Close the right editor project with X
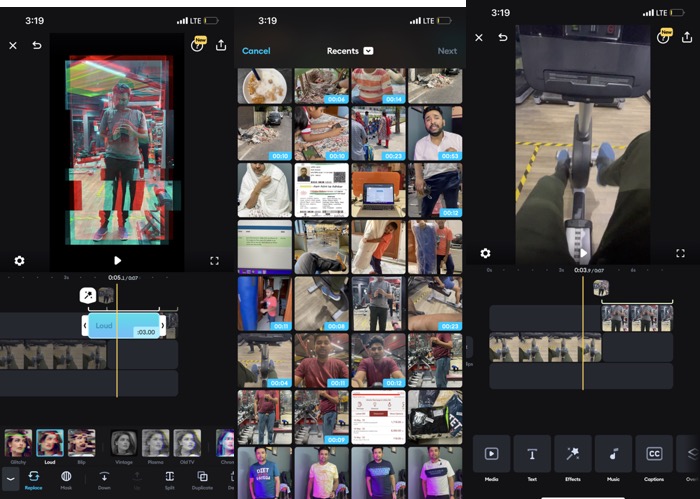 point(479,37)
